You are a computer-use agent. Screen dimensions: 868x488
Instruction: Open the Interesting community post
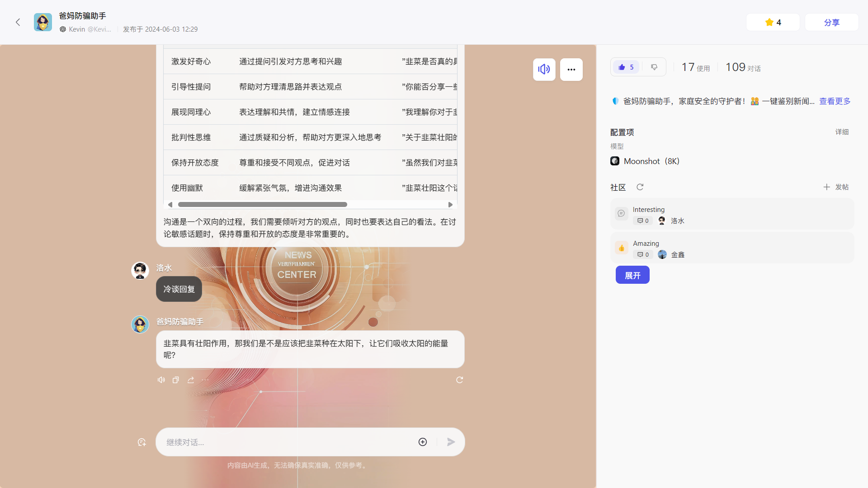pos(732,214)
